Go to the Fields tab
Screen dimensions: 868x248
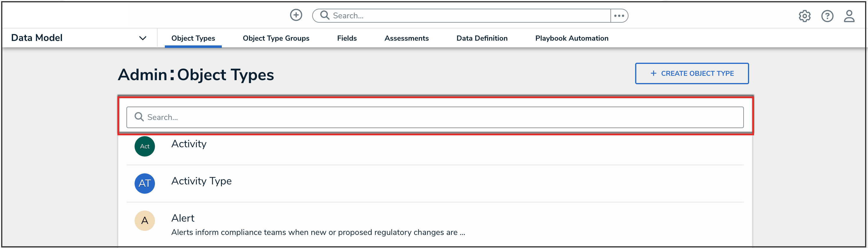pos(347,38)
